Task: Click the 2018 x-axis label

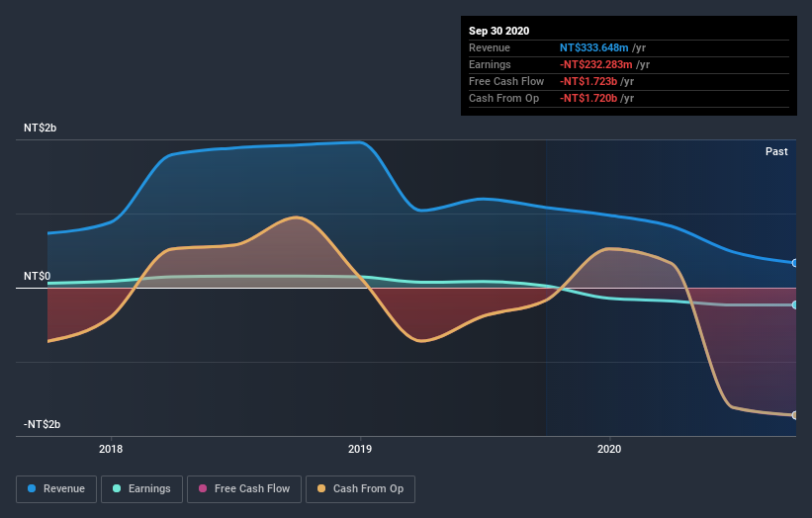Action: coord(111,449)
